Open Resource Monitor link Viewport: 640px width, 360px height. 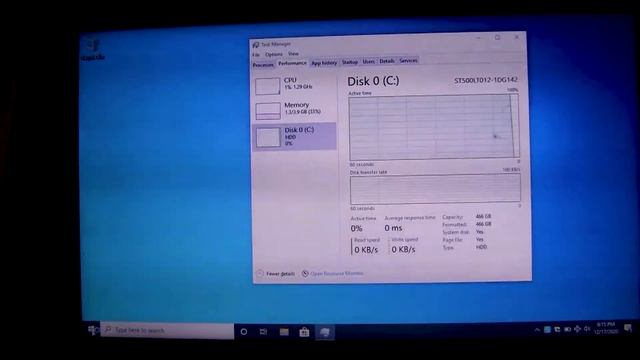click(337, 273)
